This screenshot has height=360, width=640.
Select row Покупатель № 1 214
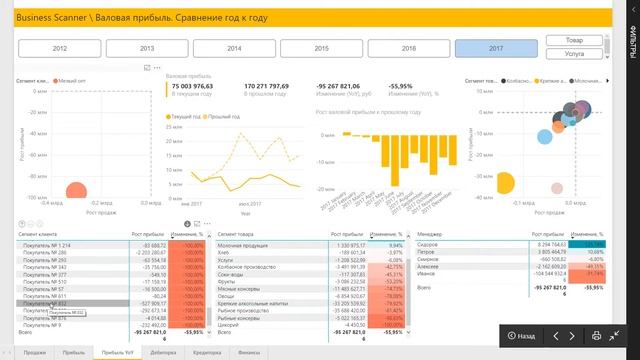[111, 246]
